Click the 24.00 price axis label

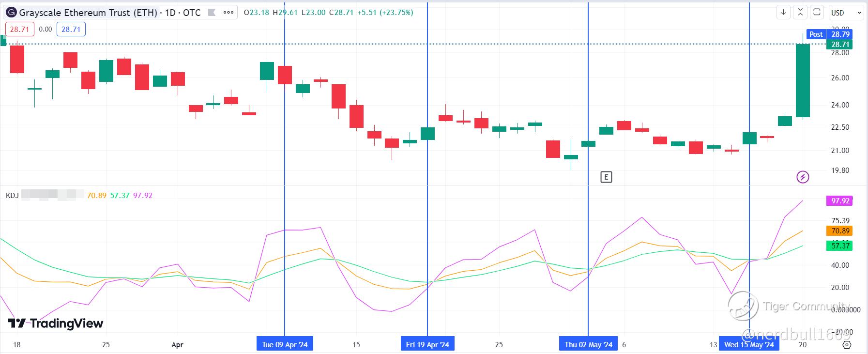coord(840,105)
